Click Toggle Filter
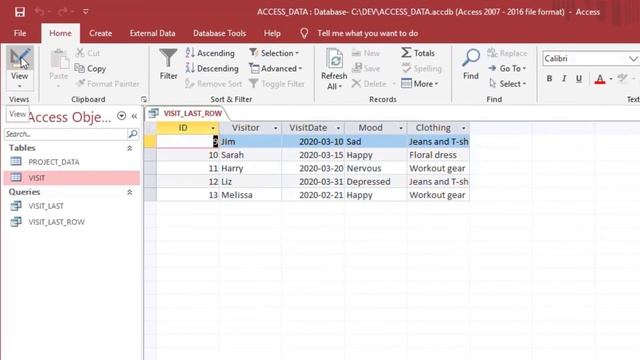The width and height of the screenshot is (640, 360). click(x=277, y=84)
